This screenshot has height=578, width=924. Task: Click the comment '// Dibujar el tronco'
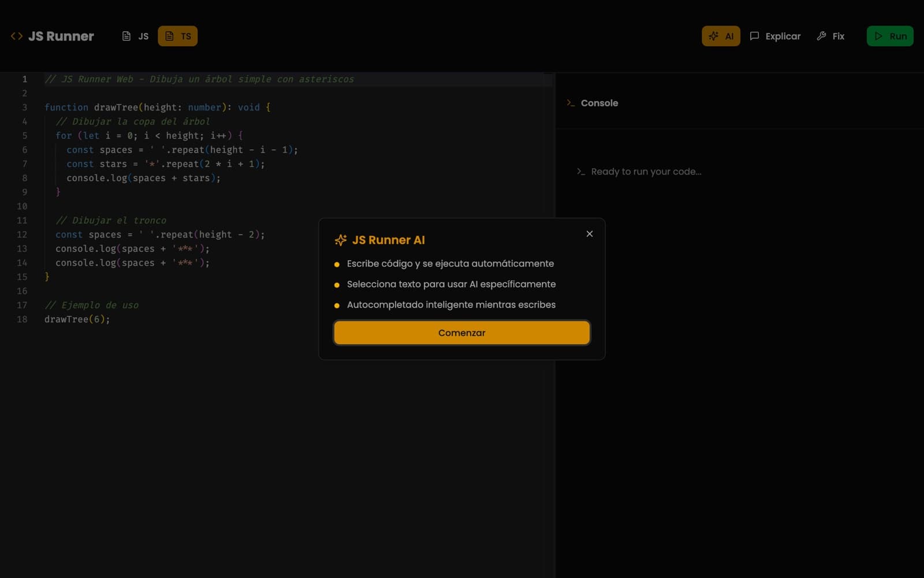tap(111, 220)
